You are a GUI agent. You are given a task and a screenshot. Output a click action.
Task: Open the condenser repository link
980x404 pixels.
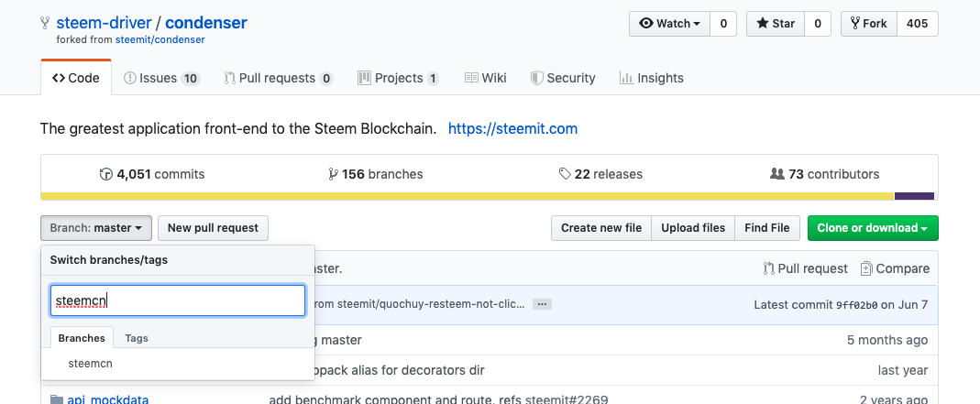[x=206, y=23]
